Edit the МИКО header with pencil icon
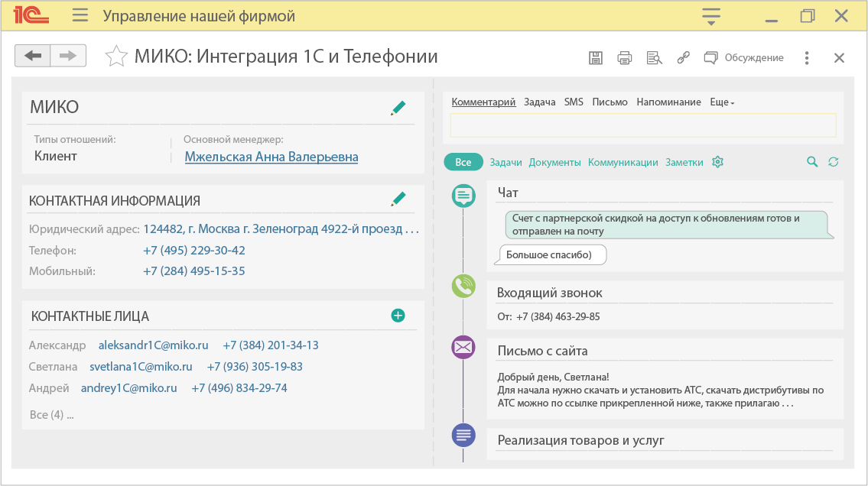This screenshot has width=868, height=486. pyautogui.click(x=398, y=108)
